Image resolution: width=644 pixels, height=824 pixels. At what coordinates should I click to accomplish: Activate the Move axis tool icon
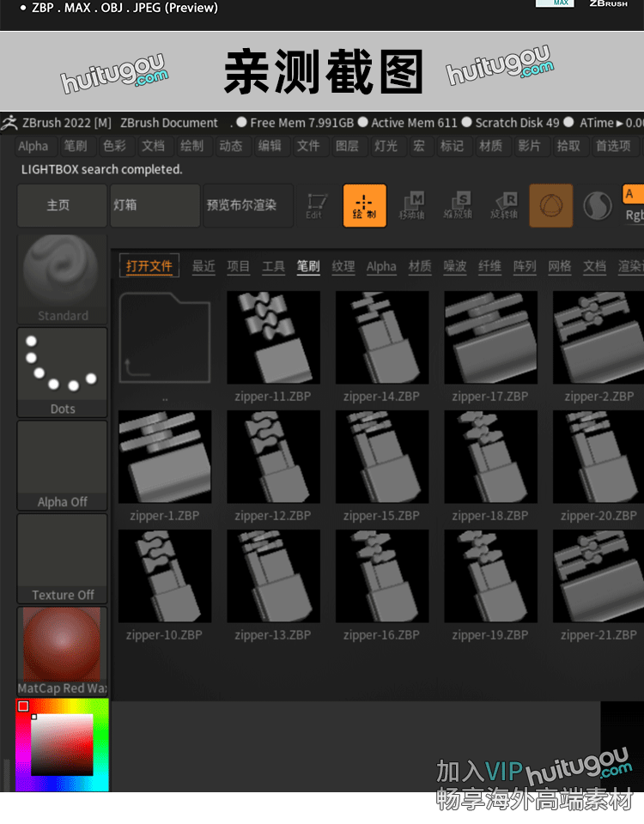[x=411, y=205]
